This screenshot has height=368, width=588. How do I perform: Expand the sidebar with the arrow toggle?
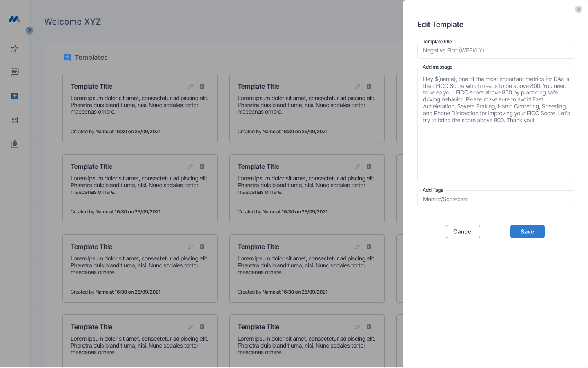tap(29, 30)
